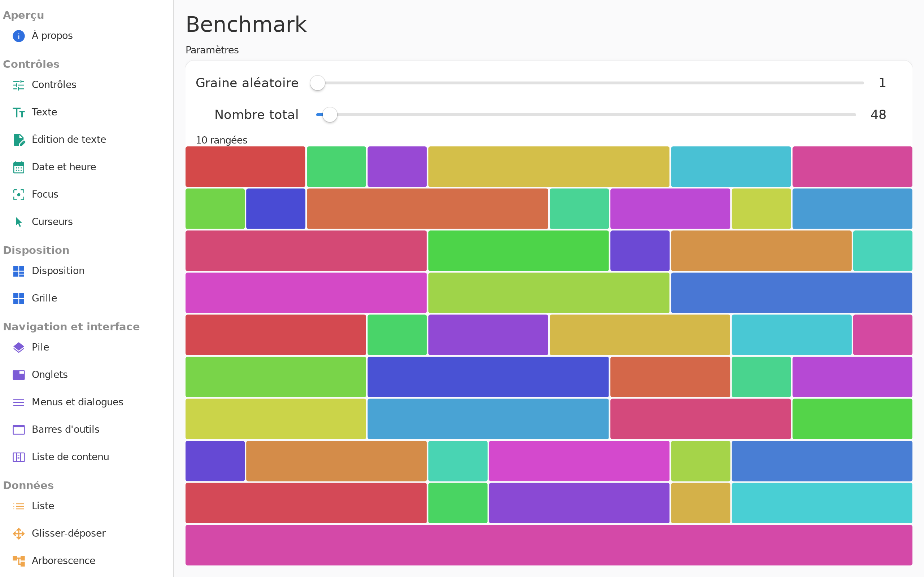Open the Date et heure calendar icon
Viewport: 924px width, 577px height.
(x=19, y=167)
